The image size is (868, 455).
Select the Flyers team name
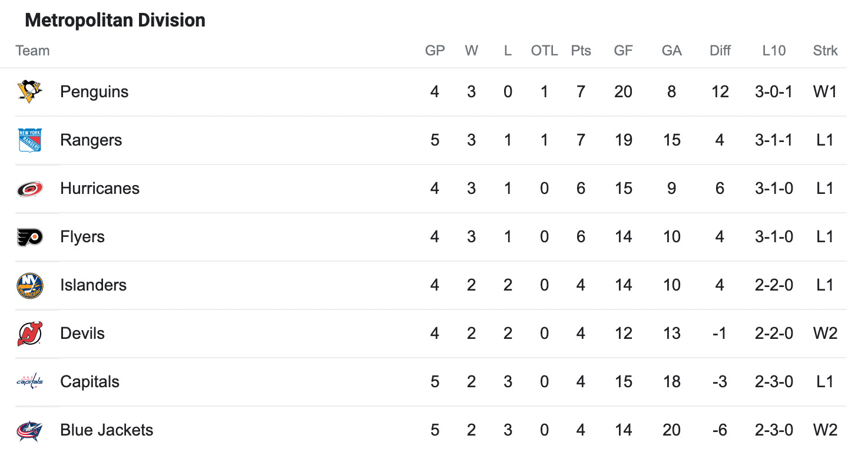(x=82, y=237)
